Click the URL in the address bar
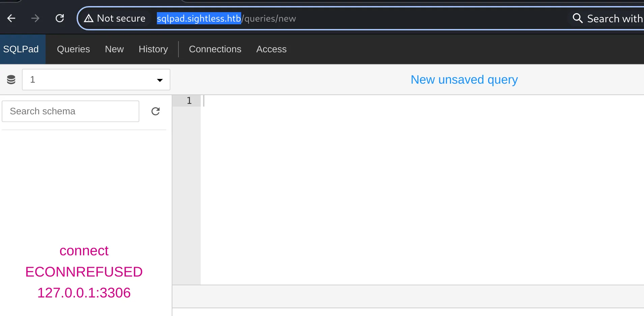644x316 pixels. pyautogui.click(x=226, y=19)
